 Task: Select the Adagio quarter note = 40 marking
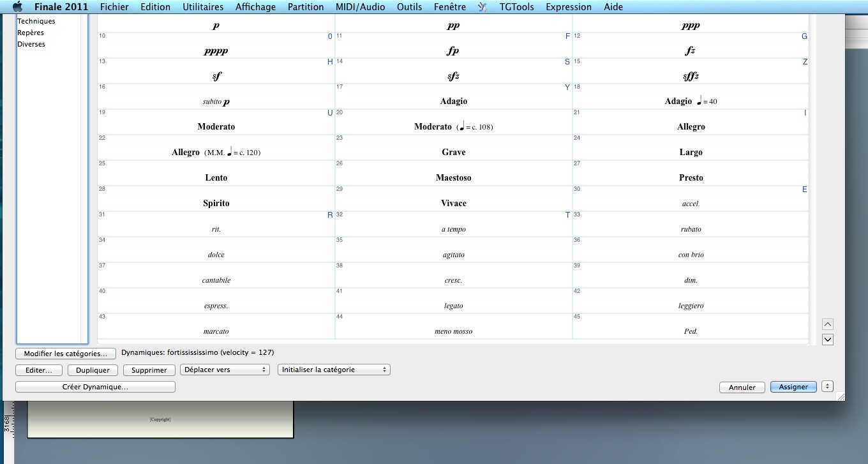tap(691, 101)
